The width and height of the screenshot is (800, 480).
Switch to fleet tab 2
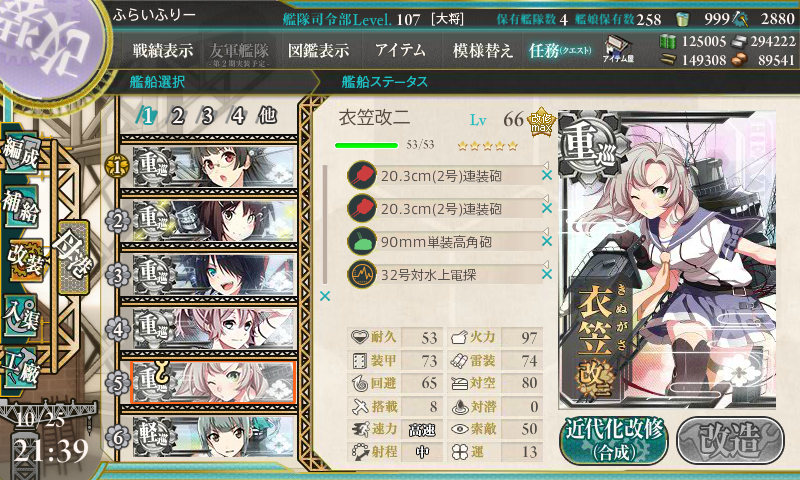(177, 116)
